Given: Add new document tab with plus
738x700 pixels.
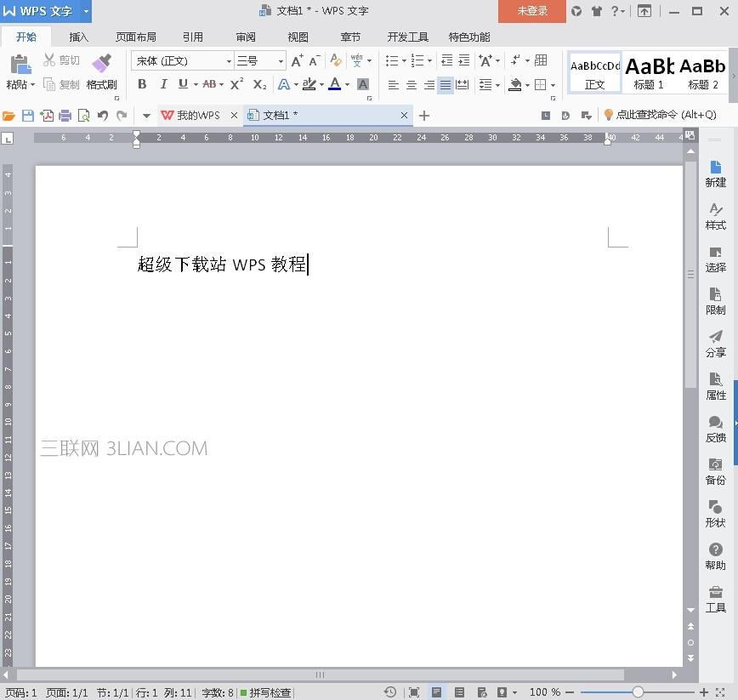Looking at the screenshot, I should coord(424,116).
